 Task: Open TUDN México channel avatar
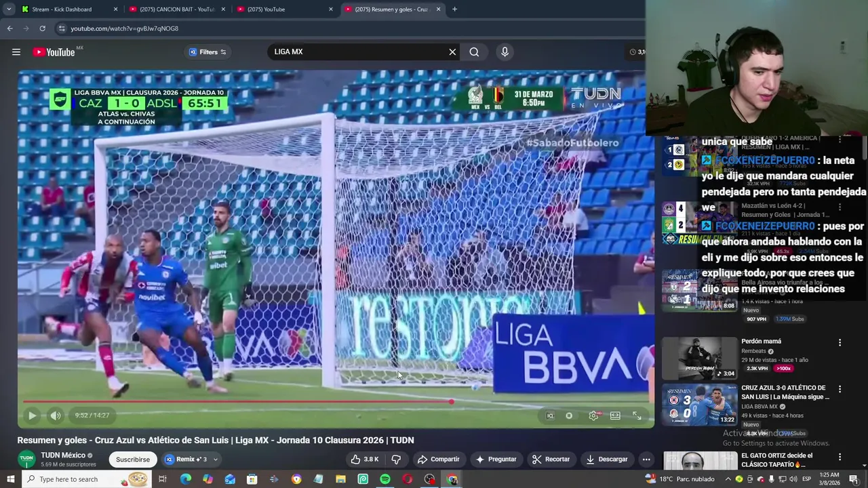[x=26, y=459]
